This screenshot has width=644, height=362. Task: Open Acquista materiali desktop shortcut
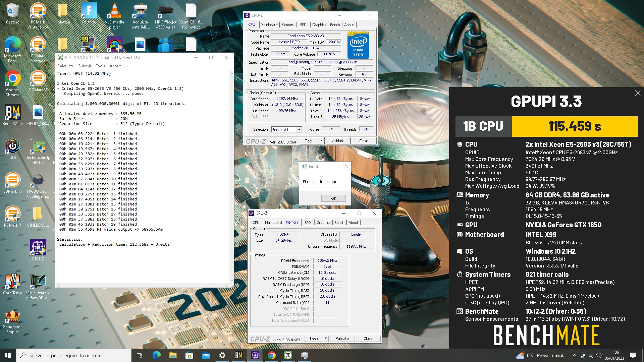(x=140, y=16)
